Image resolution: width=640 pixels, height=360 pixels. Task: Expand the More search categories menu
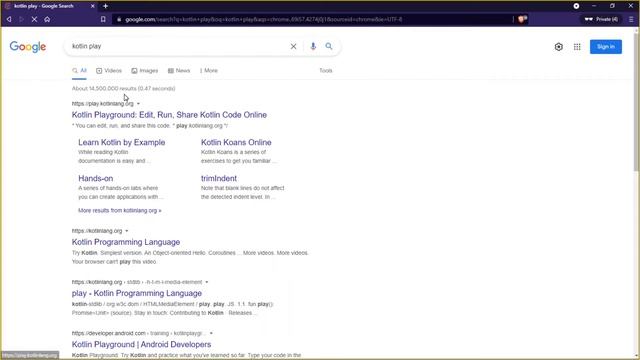point(209,71)
